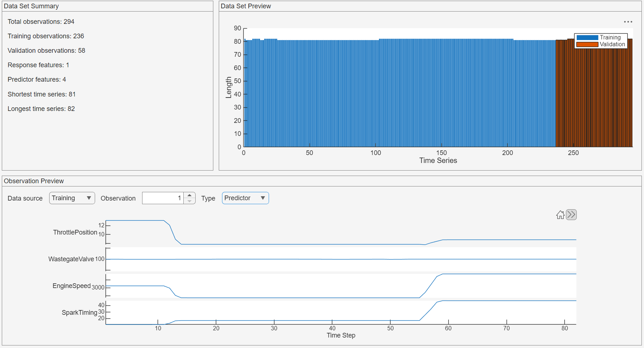This screenshot has width=644, height=348.
Task: Toggle the Training entry in the chart legend
Action: 610,37
